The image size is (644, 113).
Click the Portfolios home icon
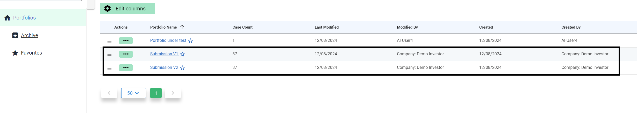(7, 18)
